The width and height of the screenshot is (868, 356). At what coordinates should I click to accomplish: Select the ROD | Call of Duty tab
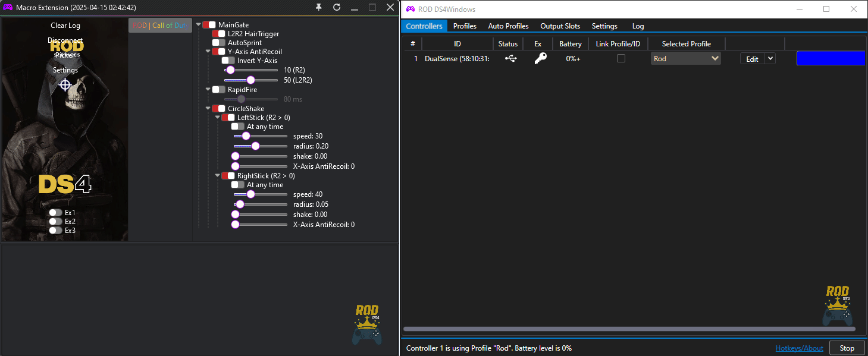(x=160, y=26)
